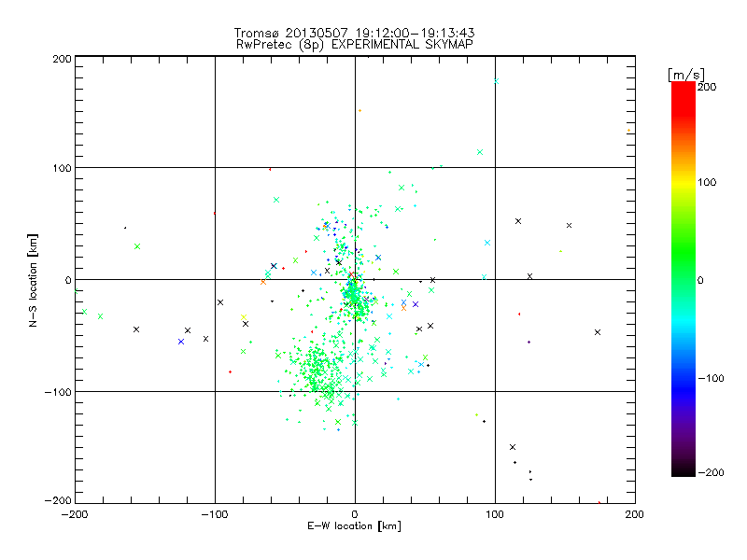Click the x-axis tick label '0'
Viewport: 747px width, 560px height.
(x=355, y=514)
